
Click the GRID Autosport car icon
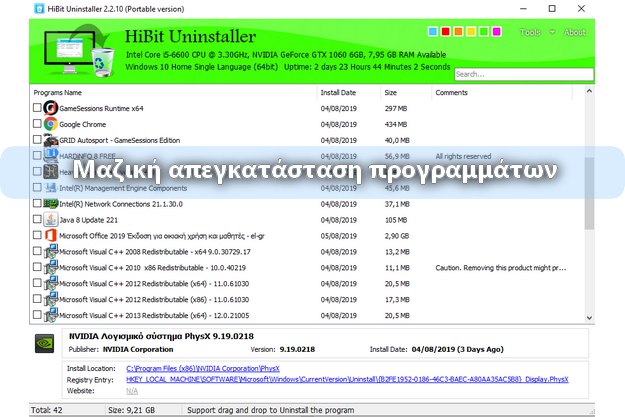pyautogui.click(x=51, y=140)
